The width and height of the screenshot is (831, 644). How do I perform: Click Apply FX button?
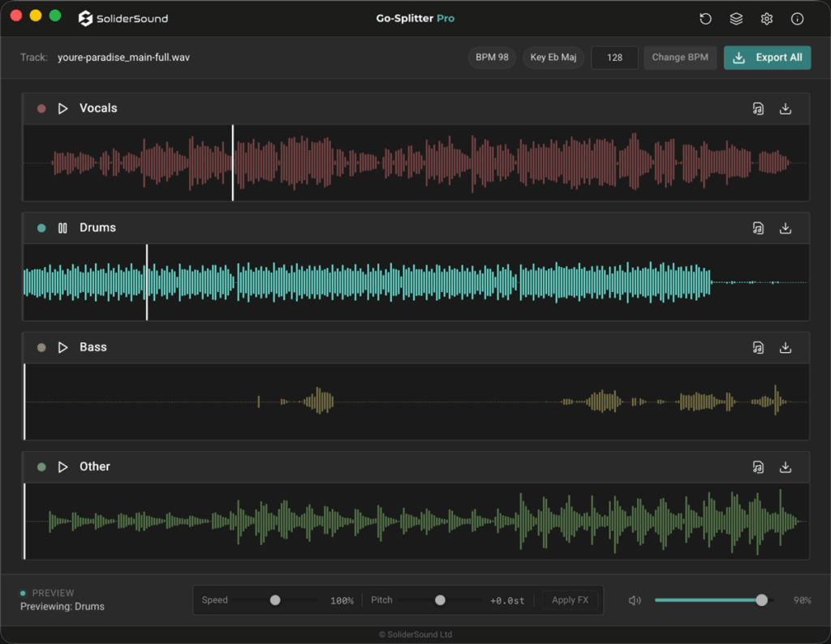[x=570, y=600]
